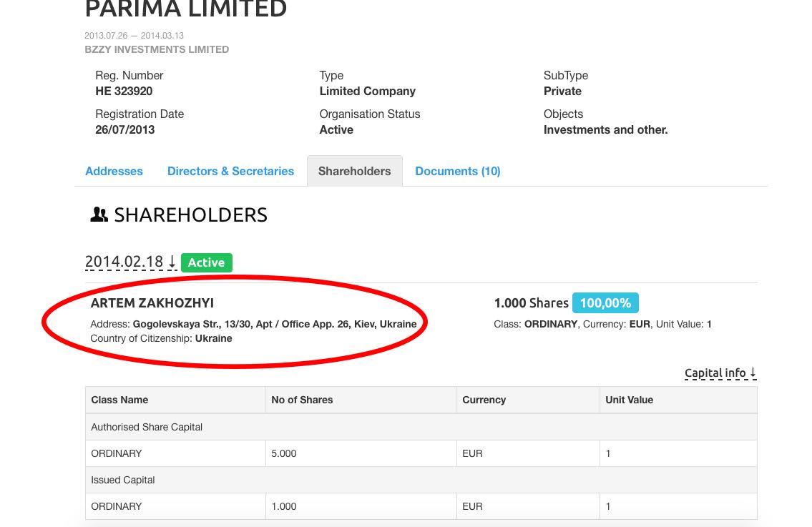Click the Unit Value column header
The height and width of the screenshot is (527, 812).
(x=629, y=400)
